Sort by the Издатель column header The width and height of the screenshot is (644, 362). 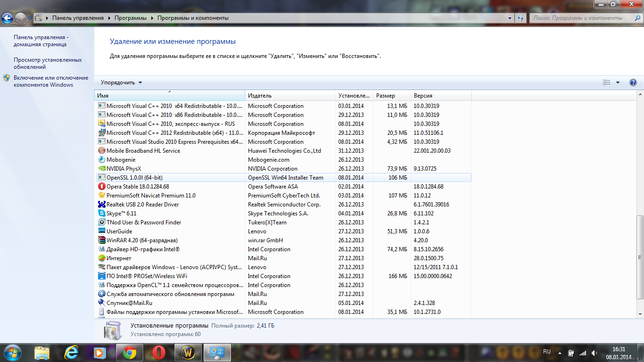290,96
